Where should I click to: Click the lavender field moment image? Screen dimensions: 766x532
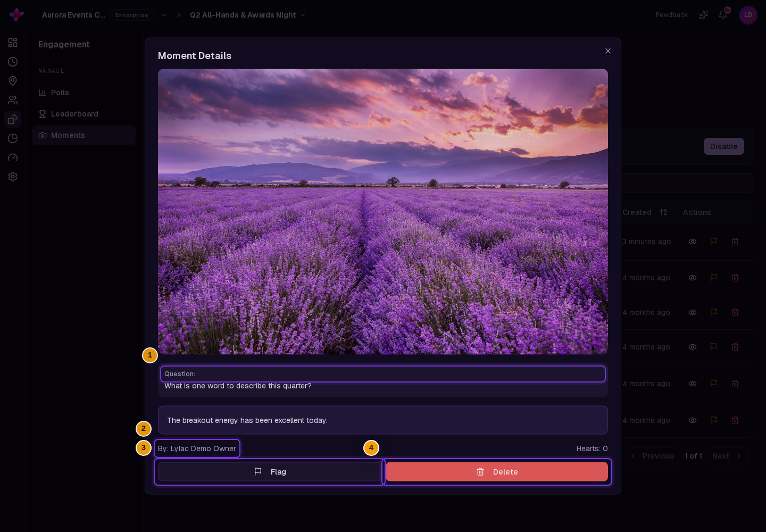(x=383, y=212)
